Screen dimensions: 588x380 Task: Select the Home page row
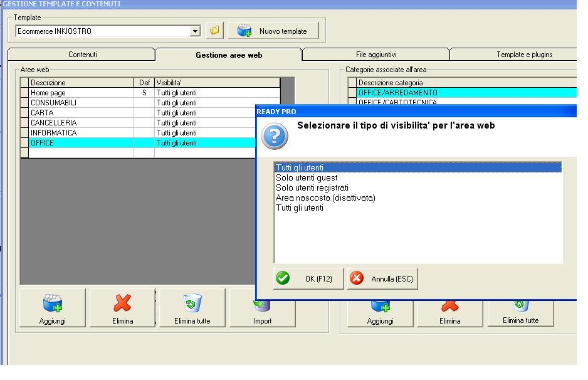pos(150,93)
